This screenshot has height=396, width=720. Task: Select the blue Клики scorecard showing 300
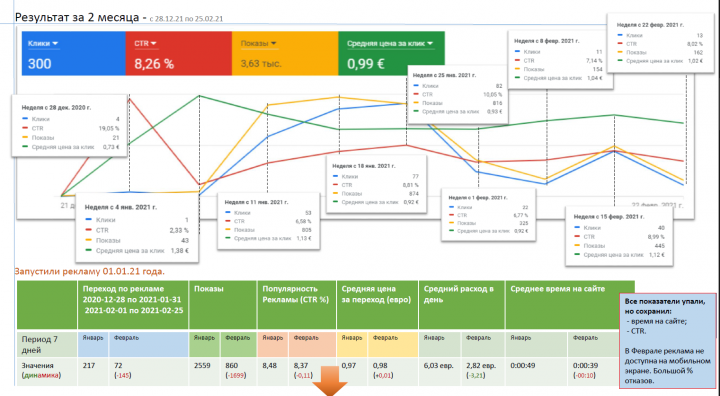pos(73,53)
